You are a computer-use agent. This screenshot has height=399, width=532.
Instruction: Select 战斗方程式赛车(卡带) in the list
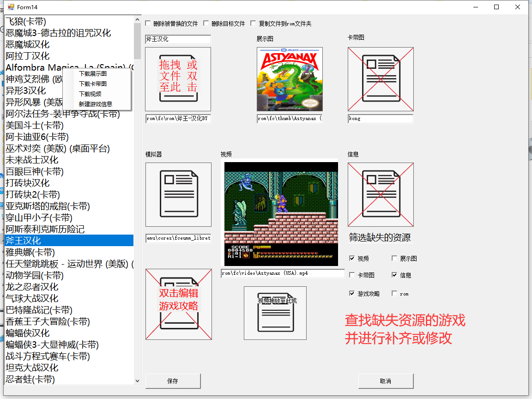69,356
